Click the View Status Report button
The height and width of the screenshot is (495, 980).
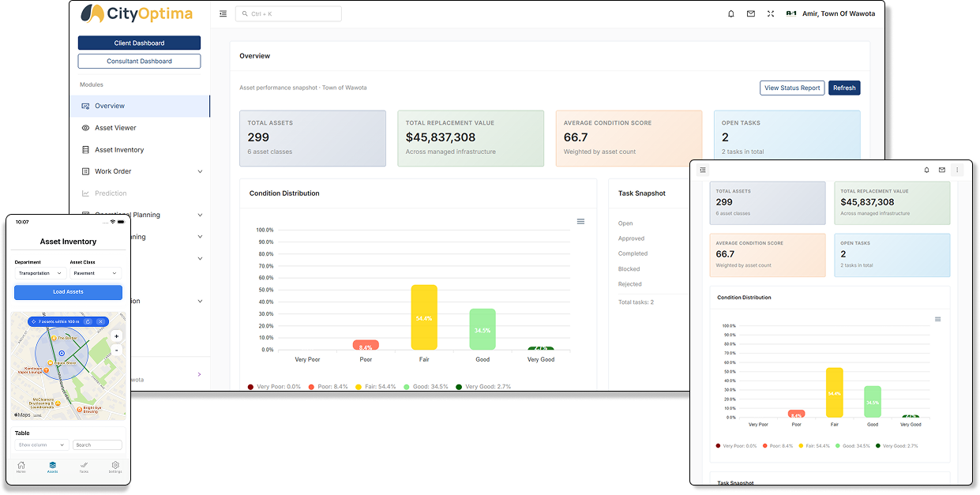click(792, 88)
